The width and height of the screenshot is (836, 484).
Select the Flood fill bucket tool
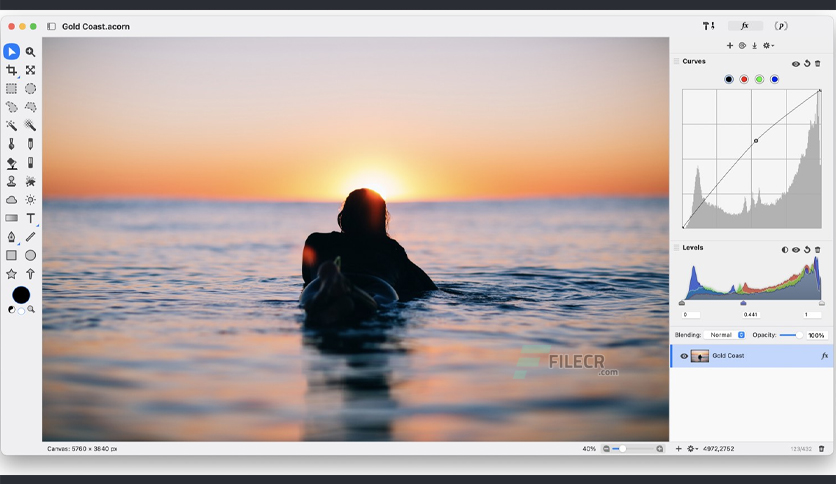(x=12, y=163)
